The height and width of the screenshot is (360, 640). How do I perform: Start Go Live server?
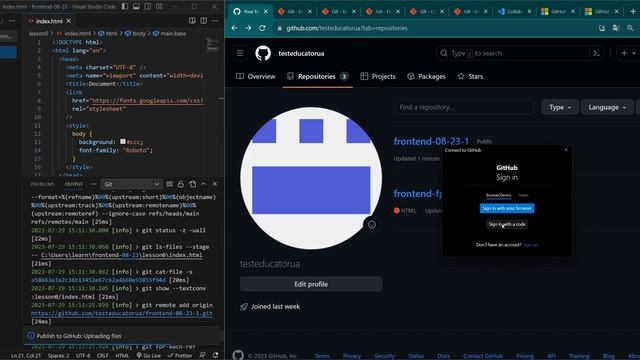click(x=149, y=356)
